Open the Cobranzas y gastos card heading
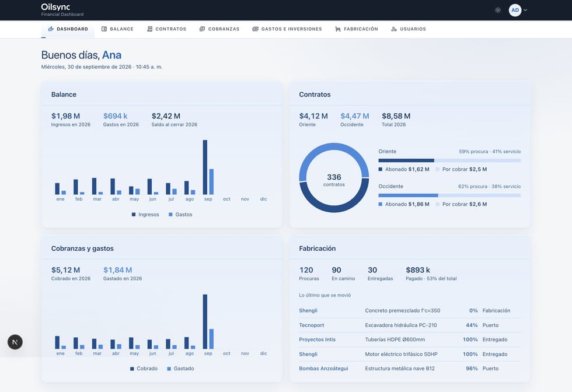Viewport: 572px width, 392px height. click(x=82, y=249)
